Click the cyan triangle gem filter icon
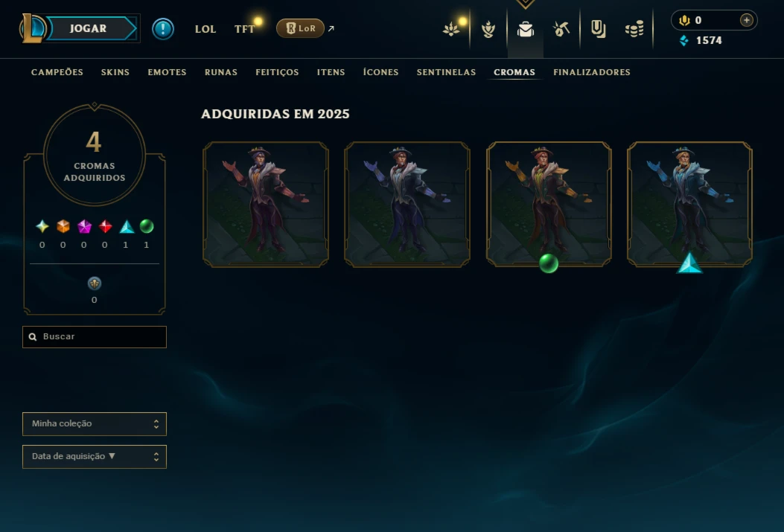 pyautogui.click(x=127, y=227)
